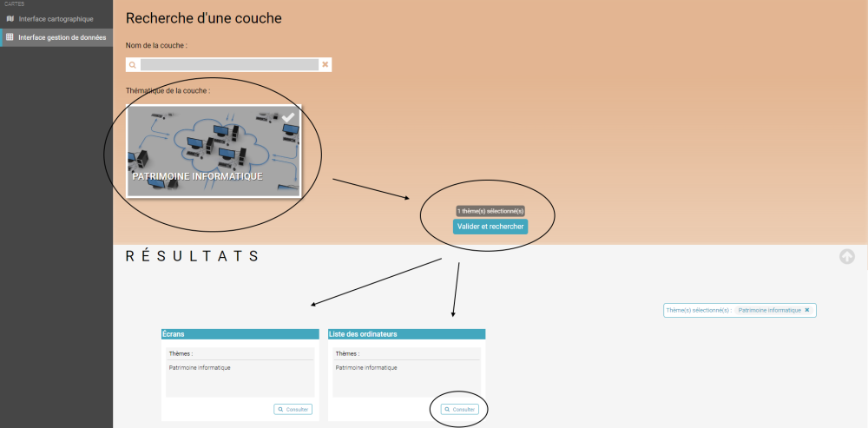This screenshot has height=428, width=868.
Task: Open Interface gestion de données
Action: (x=56, y=37)
